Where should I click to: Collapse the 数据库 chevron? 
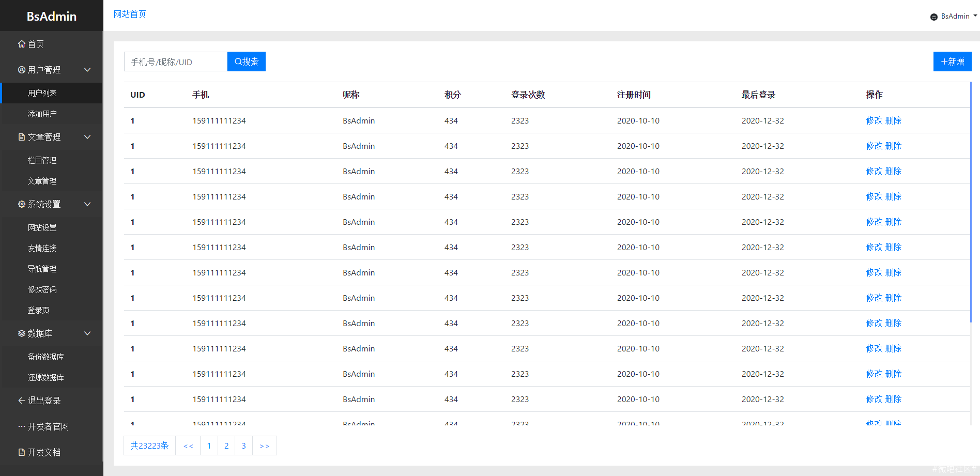point(87,333)
